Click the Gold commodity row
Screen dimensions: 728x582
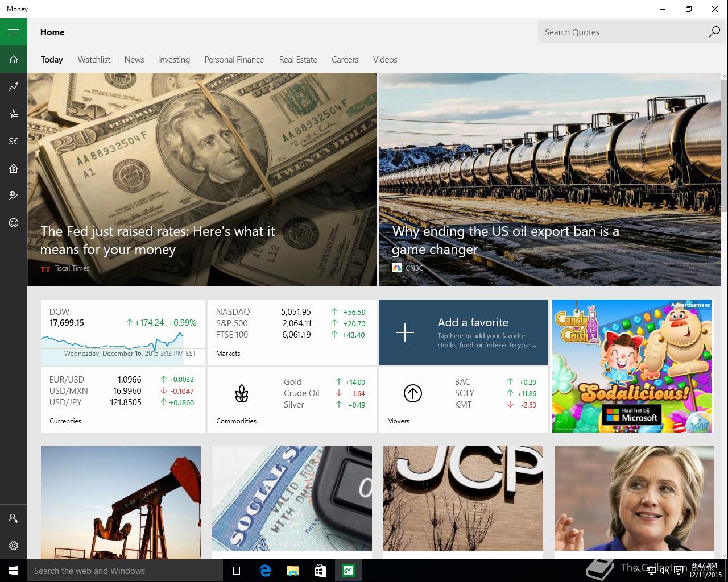(x=324, y=382)
